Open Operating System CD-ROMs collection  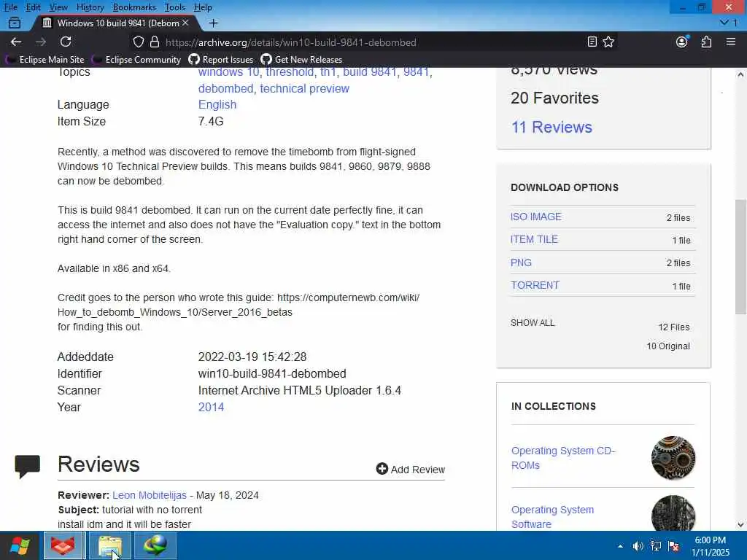click(x=563, y=458)
